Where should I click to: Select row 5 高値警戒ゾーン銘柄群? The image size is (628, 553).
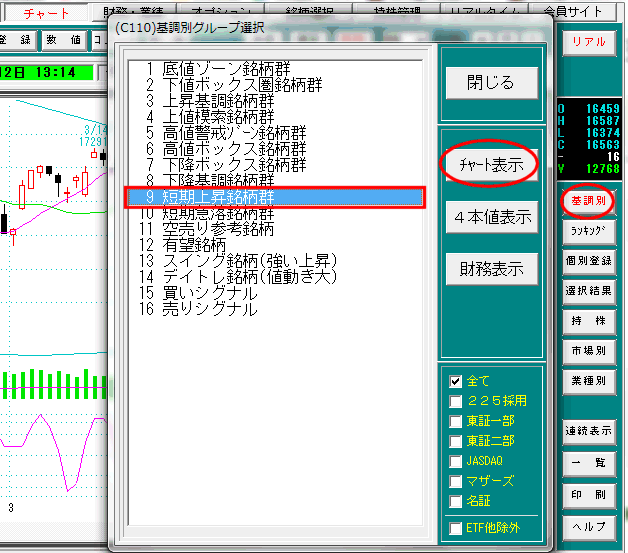[x=275, y=133]
